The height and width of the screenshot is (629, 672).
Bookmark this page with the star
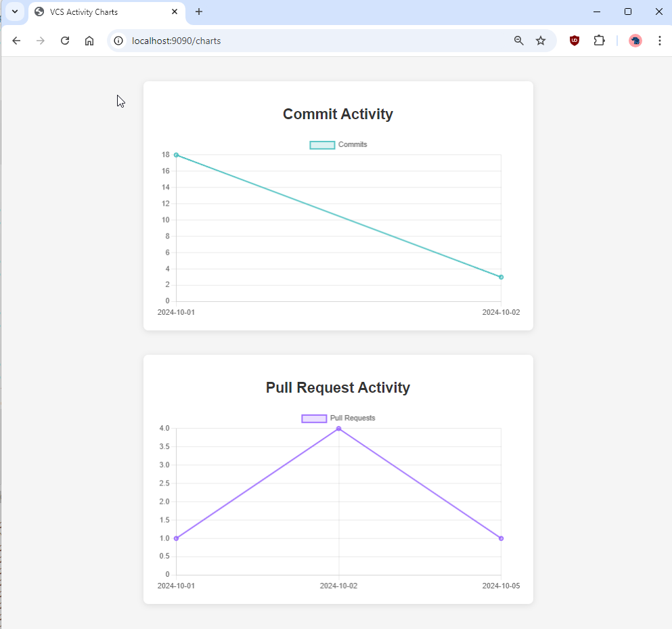click(541, 41)
